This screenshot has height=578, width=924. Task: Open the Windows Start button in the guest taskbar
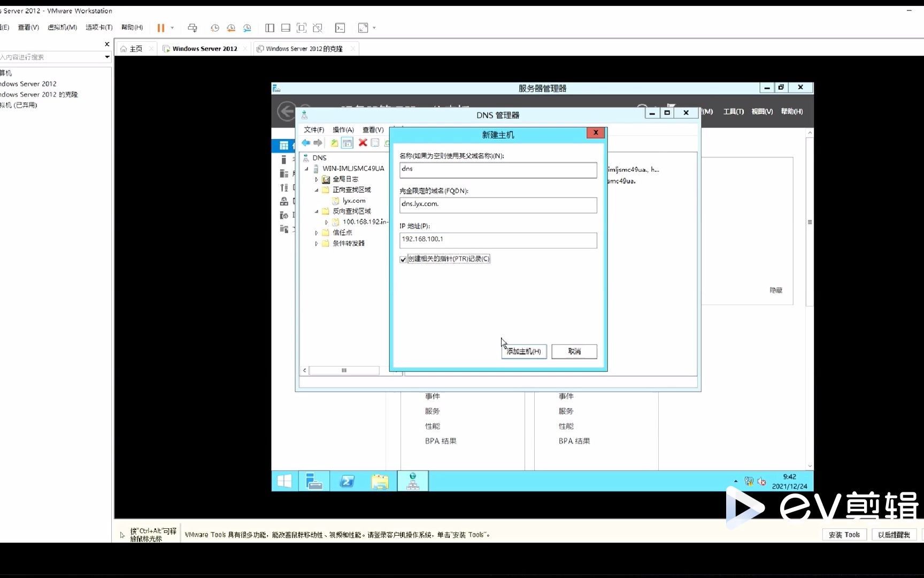(284, 481)
